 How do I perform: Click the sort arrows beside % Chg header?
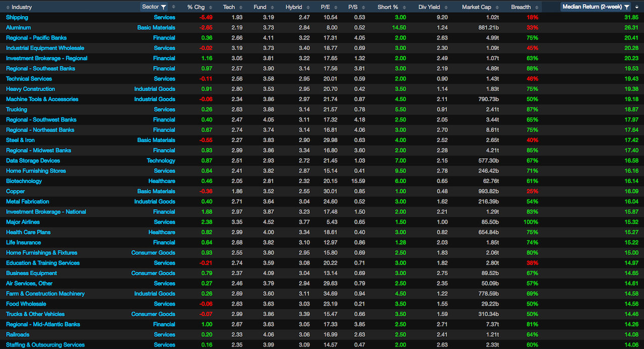point(210,7)
